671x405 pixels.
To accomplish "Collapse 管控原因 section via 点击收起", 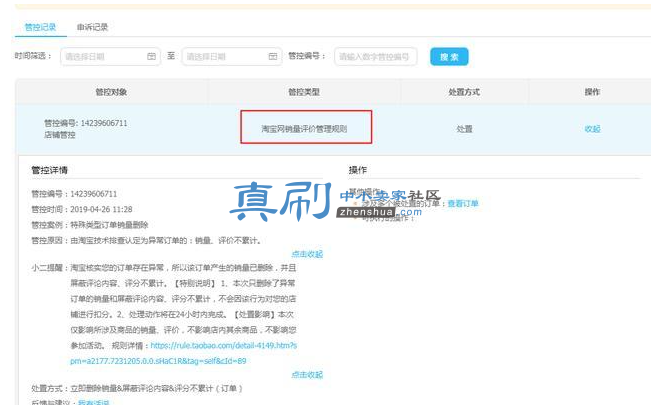I will tap(307, 254).
